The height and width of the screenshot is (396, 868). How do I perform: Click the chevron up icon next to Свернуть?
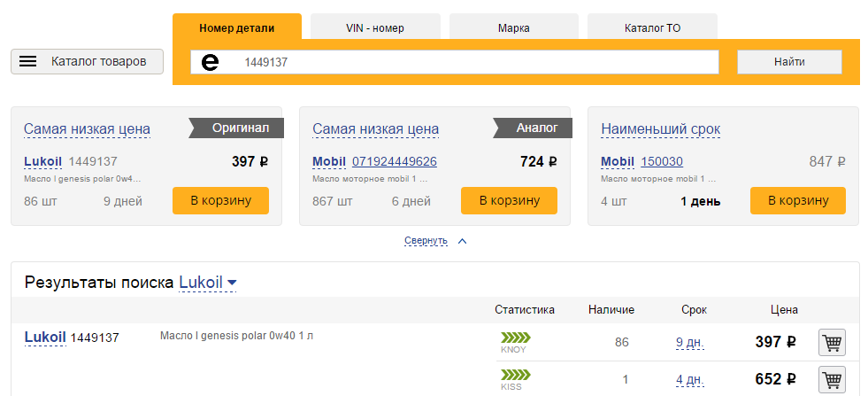point(463,241)
